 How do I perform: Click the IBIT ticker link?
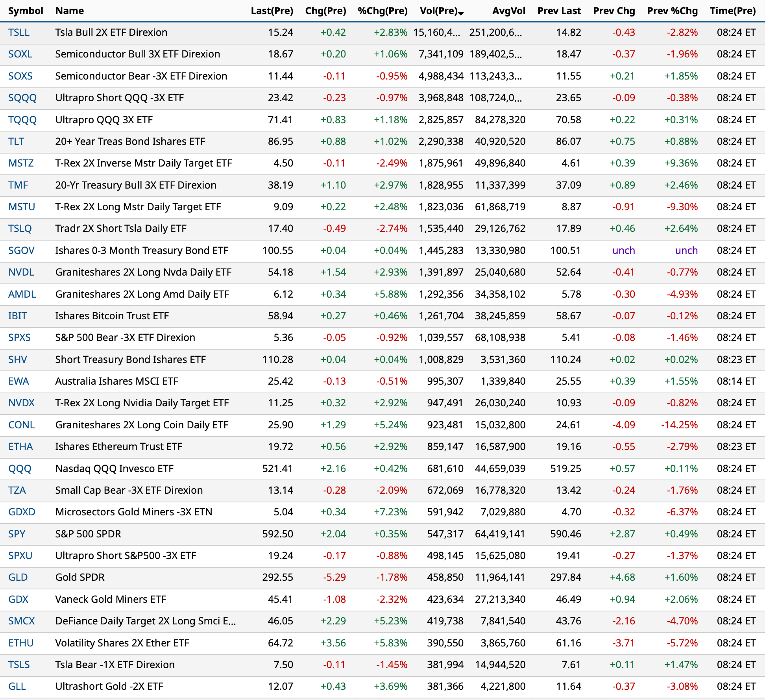click(x=18, y=316)
